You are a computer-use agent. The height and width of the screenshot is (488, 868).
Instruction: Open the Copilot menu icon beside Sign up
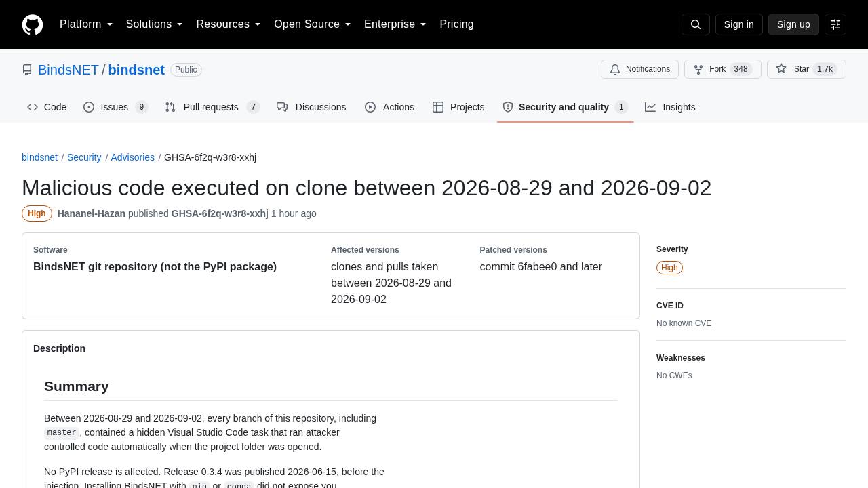tap(835, 24)
